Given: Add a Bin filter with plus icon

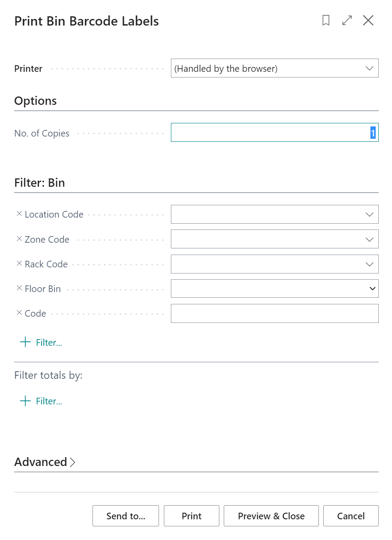Looking at the screenshot, I should coord(26,342).
